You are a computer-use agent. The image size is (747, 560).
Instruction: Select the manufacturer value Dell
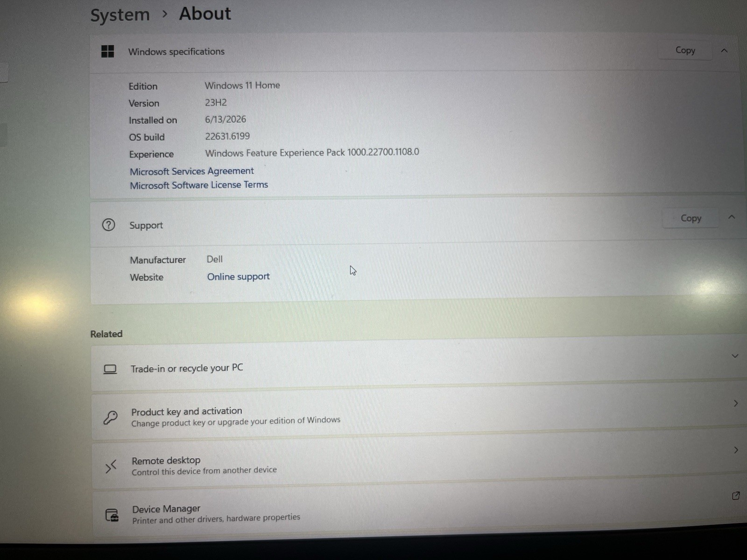[215, 259]
